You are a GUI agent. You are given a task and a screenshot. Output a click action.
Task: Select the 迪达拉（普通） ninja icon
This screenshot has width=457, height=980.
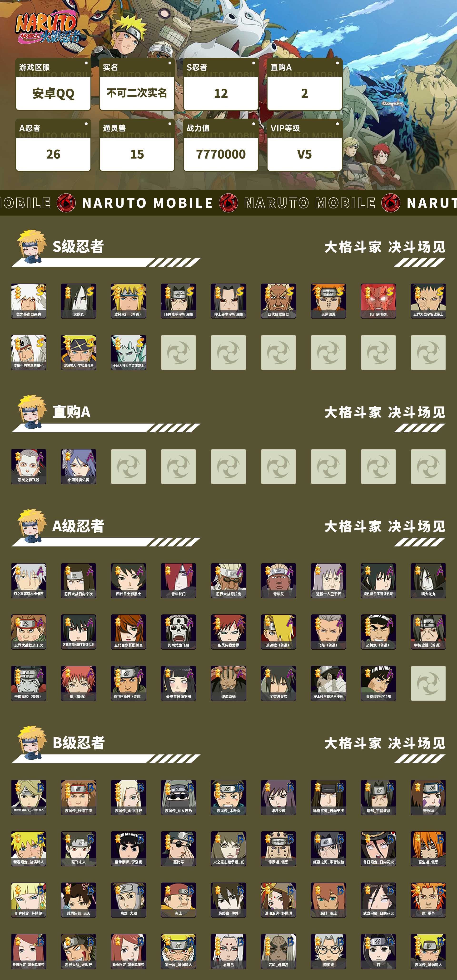tap(278, 632)
